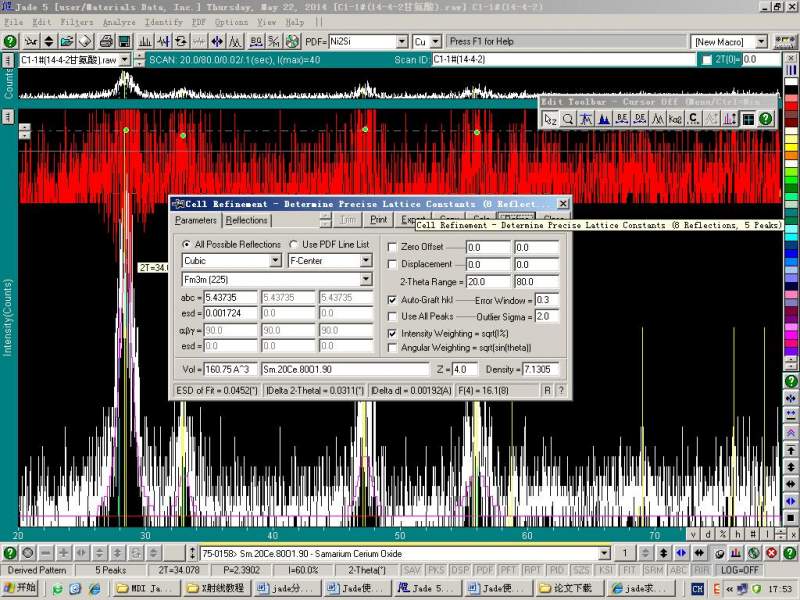The height and width of the screenshot is (600, 800).
Task: Click the Print button in Cell Refinement dialog
Action: coord(378,220)
